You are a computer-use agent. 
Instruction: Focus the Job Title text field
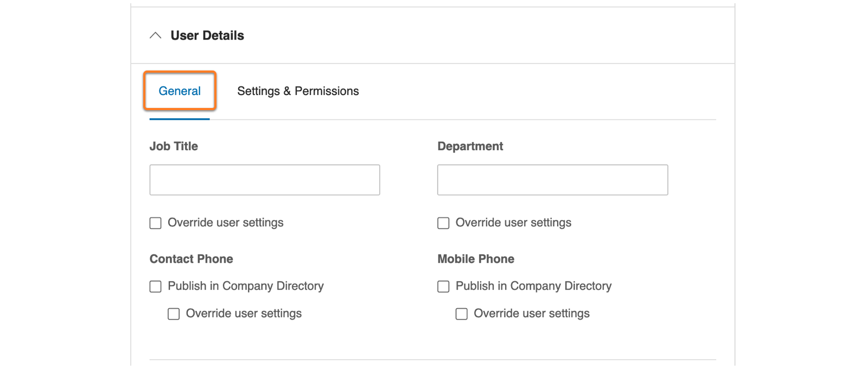pyautogui.click(x=265, y=180)
